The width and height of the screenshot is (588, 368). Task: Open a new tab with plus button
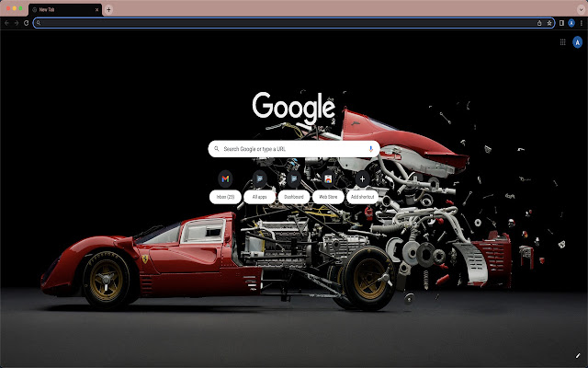coord(108,10)
